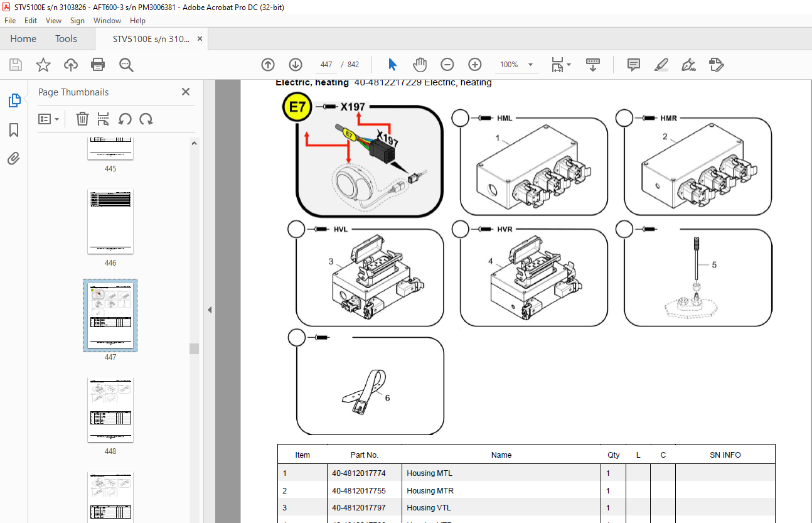Open the View menu
The image size is (812, 523).
[x=53, y=21]
